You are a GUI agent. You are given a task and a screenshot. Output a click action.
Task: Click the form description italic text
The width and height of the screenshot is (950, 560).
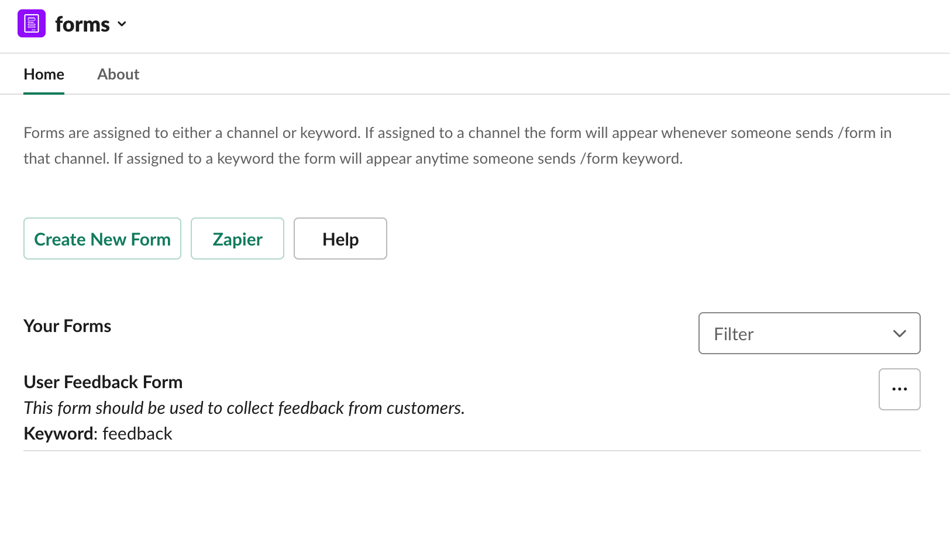tap(243, 407)
